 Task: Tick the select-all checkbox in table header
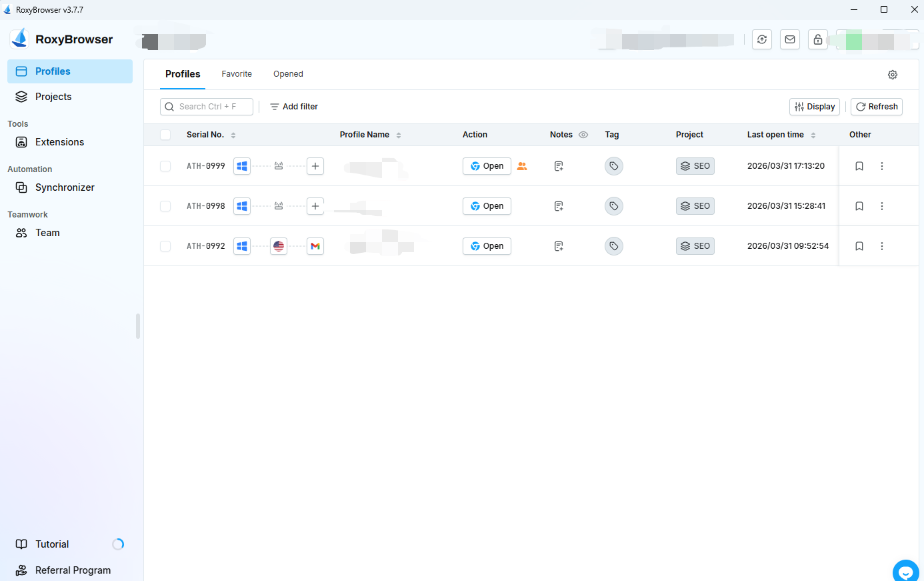pyautogui.click(x=165, y=135)
